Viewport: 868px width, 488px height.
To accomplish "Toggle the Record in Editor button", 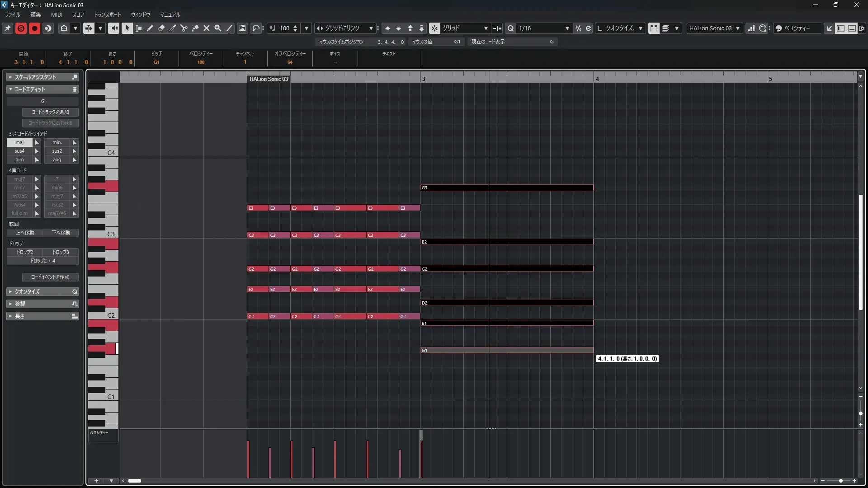I will pos(34,28).
